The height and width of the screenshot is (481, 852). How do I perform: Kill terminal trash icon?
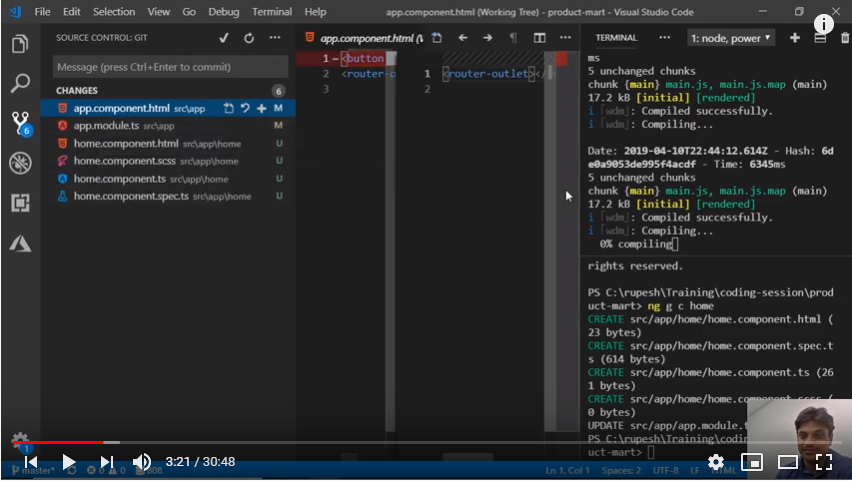tap(845, 38)
